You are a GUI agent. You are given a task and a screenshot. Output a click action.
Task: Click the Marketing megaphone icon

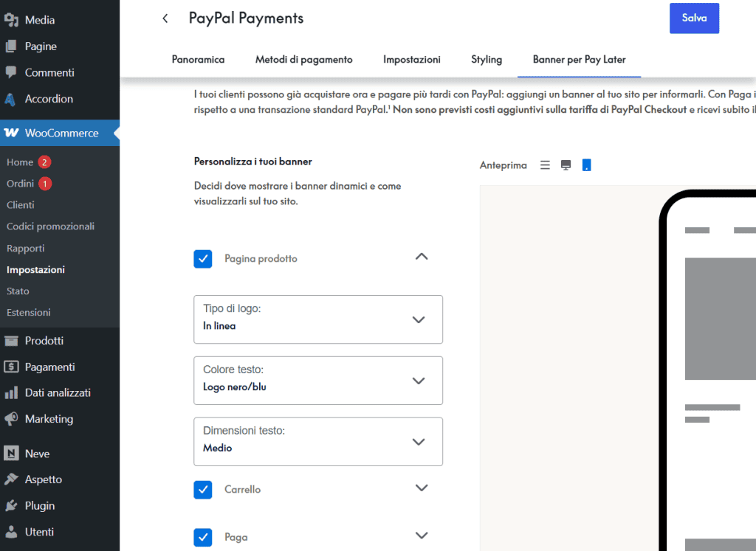point(11,418)
